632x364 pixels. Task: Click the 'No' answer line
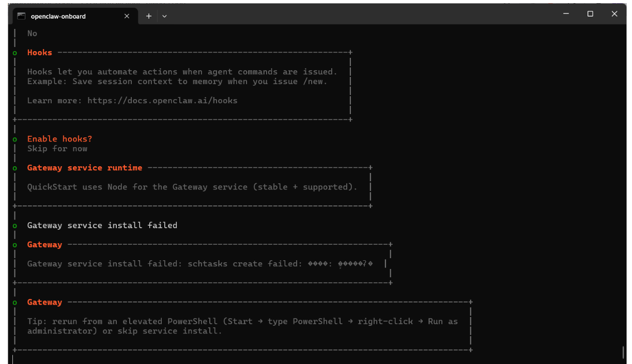[32, 34]
